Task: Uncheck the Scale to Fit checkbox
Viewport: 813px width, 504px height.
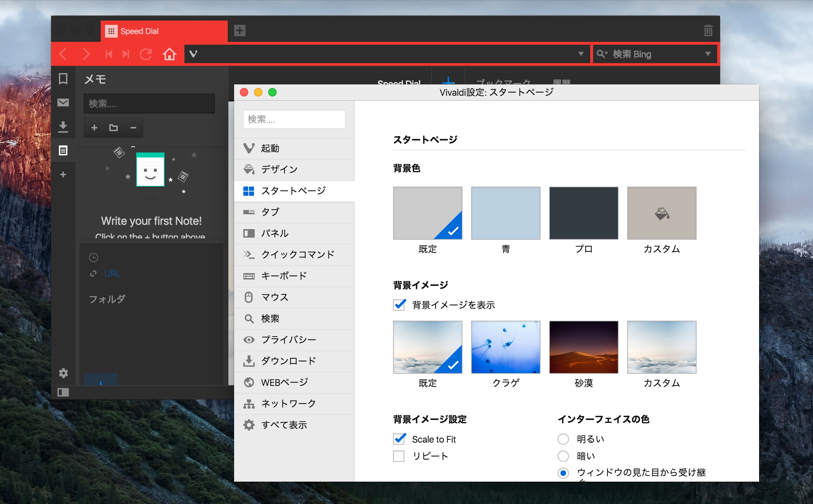Action: tap(399, 439)
